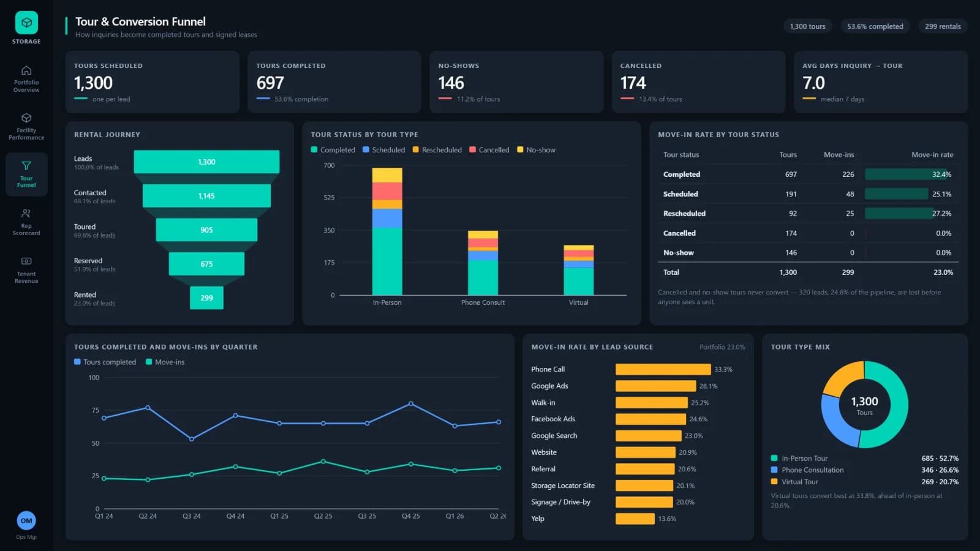Click the Phone Consult stacked bar
Screen dimensions: 980x551
[x=483, y=263]
